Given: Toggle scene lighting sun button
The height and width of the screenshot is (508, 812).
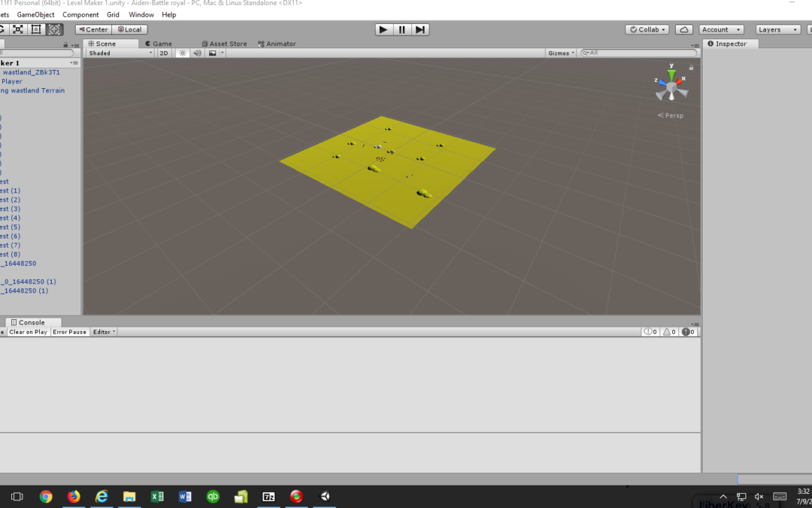Looking at the screenshot, I should click(182, 53).
